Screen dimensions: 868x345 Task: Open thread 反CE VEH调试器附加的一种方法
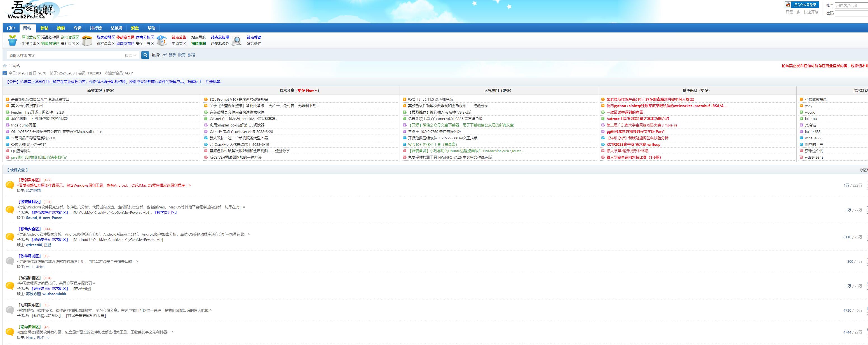[x=236, y=157]
